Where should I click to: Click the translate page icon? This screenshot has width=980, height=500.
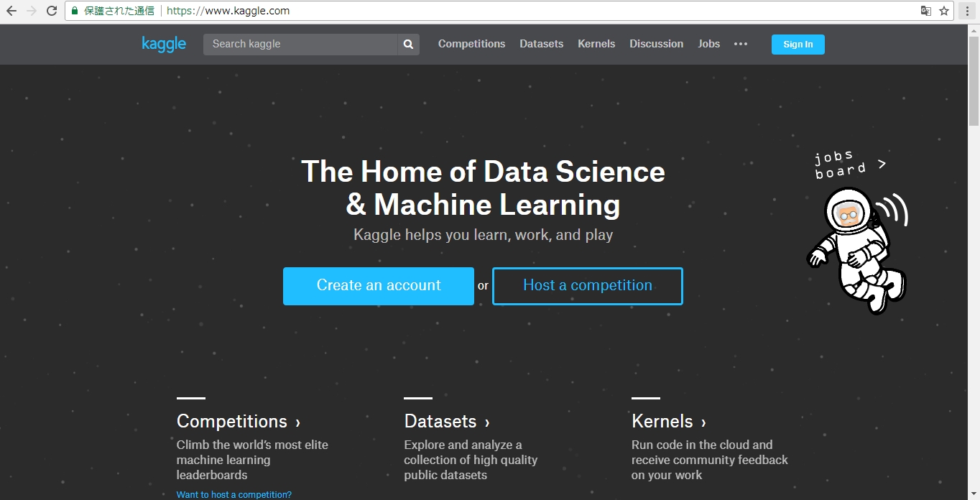pyautogui.click(x=926, y=11)
